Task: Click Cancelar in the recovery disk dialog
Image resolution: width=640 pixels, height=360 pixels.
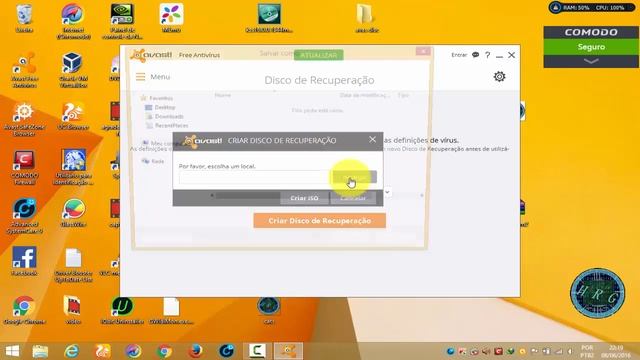Action: point(353,198)
